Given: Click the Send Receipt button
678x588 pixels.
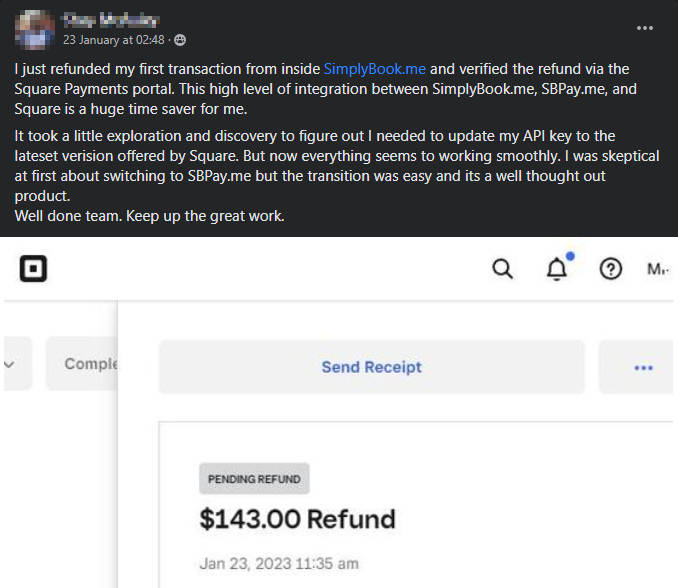Looking at the screenshot, I should pyautogui.click(x=371, y=367).
